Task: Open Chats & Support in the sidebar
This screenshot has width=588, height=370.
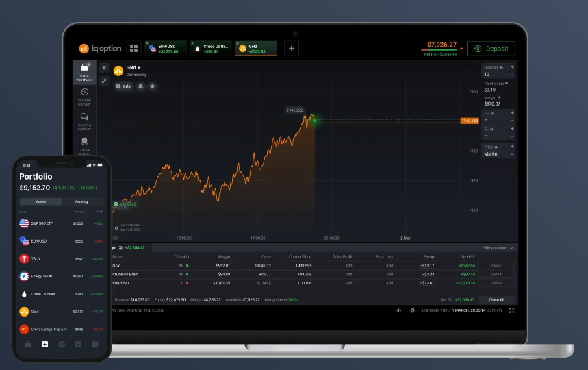Action: [x=84, y=121]
